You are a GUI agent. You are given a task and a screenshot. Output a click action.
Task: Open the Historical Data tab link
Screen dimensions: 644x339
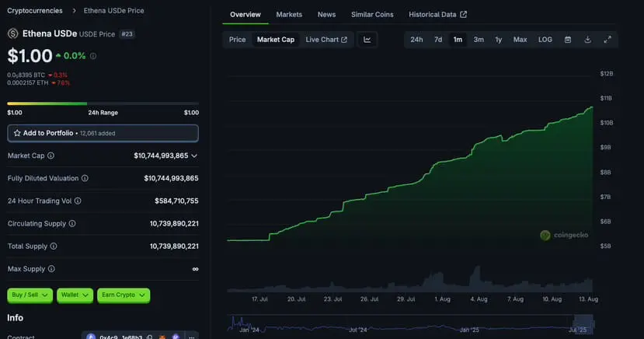437,14
